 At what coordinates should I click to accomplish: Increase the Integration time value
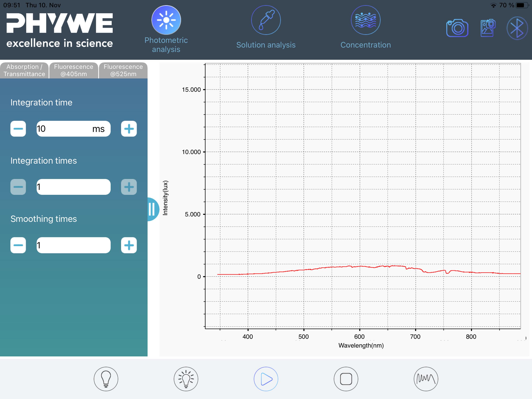[x=129, y=129]
